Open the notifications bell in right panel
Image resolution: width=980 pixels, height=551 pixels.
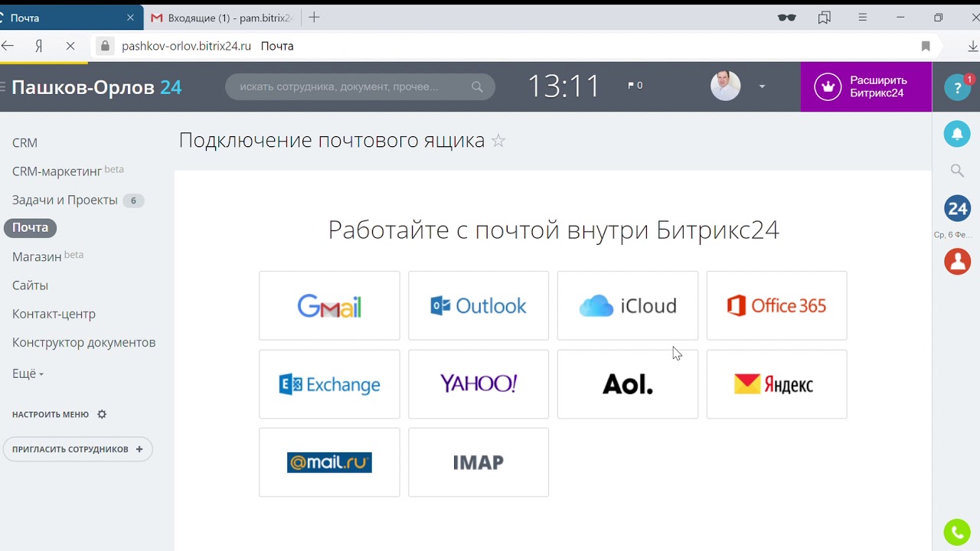coord(957,134)
